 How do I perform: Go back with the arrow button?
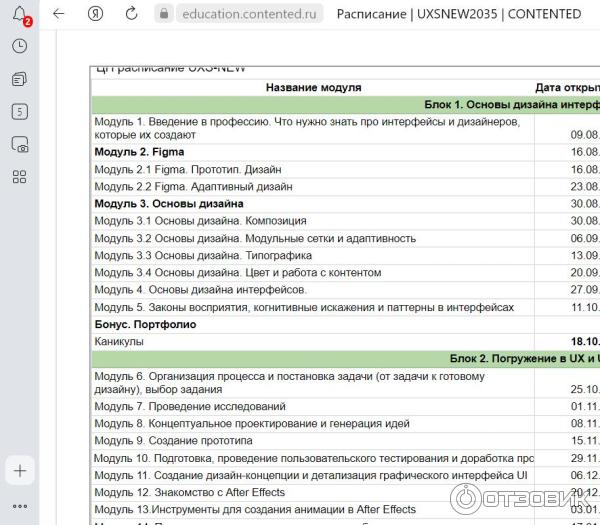click(x=59, y=14)
